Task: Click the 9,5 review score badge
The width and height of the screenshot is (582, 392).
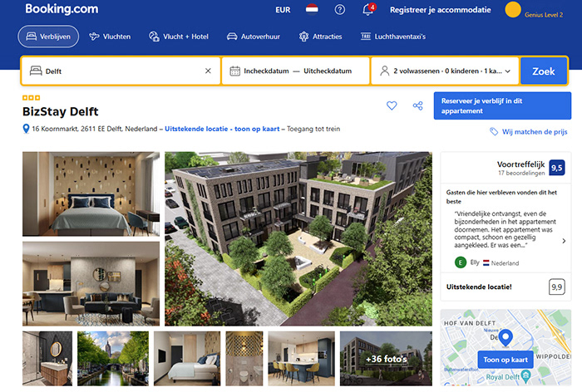Action: [556, 168]
